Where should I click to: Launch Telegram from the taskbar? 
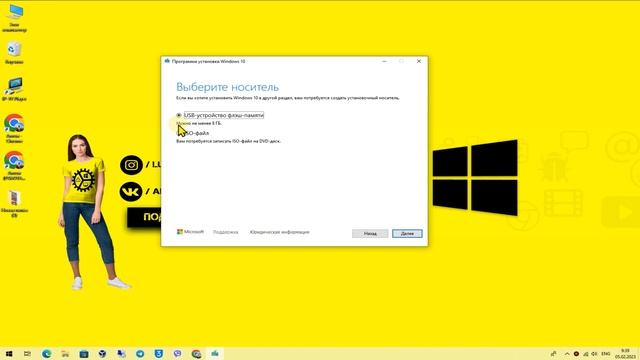click(140, 354)
